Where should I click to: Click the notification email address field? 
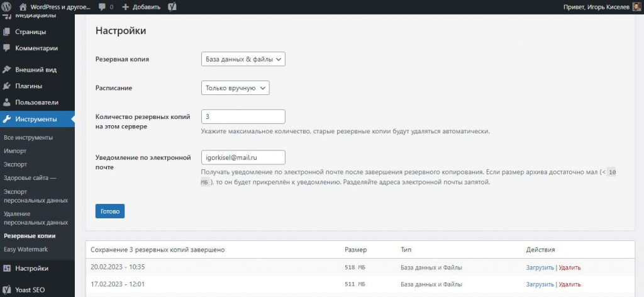[x=243, y=157]
